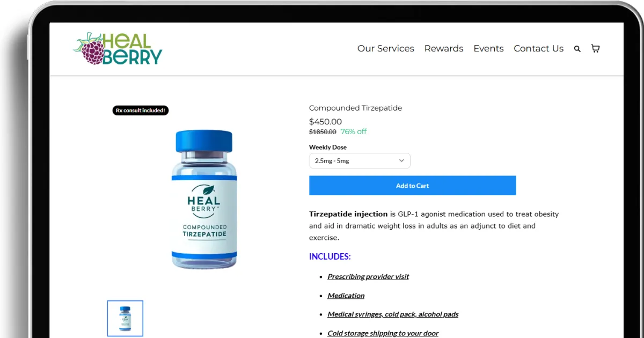Click the main Compounded Tirzepatide vial image
The image size is (644, 338).
click(x=204, y=199)
